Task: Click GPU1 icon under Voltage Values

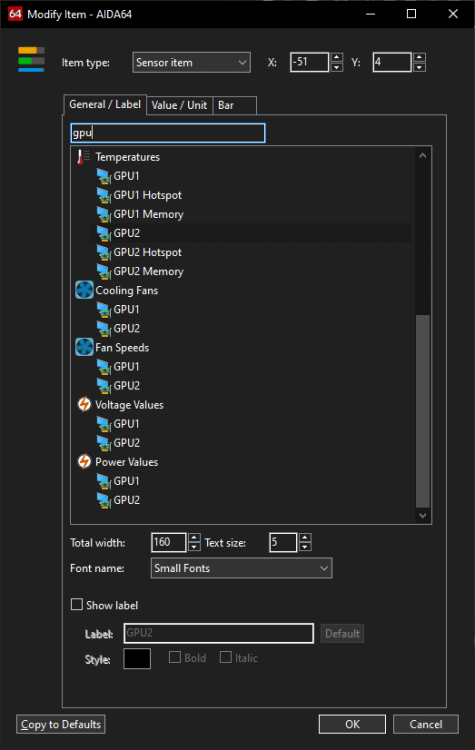Action: pyautogui.click(x=104, y=424)
